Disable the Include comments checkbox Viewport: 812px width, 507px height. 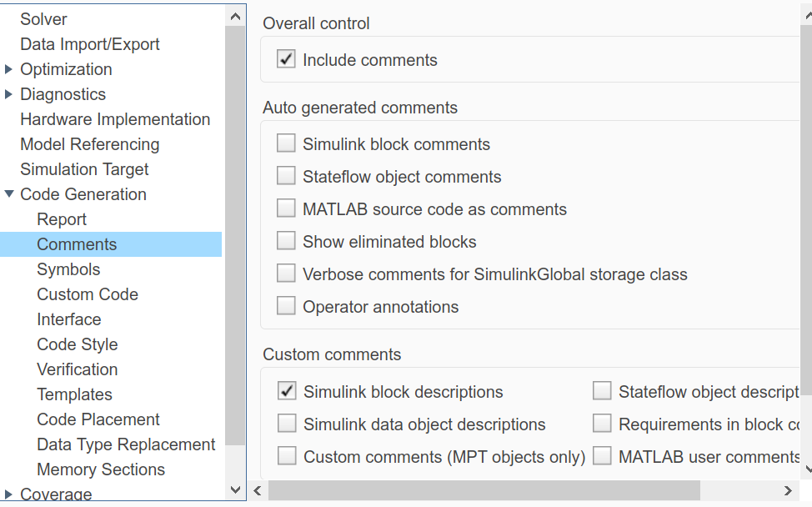tap(286, 59)
